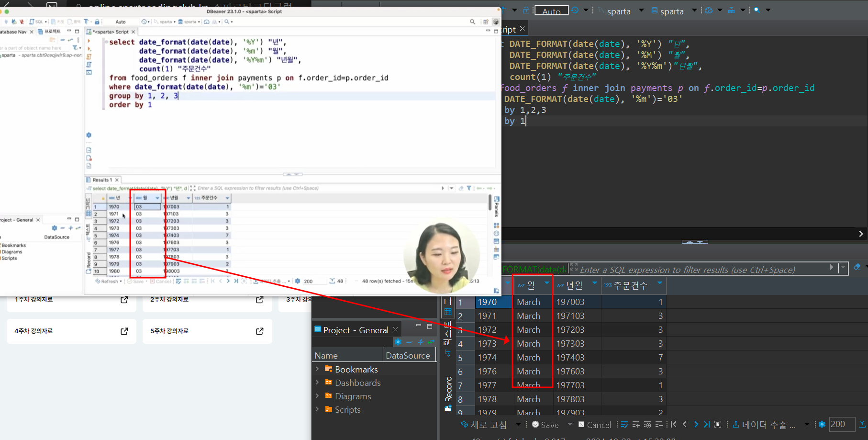Click 데이터 추출 export button in dark window

[764, 425]
